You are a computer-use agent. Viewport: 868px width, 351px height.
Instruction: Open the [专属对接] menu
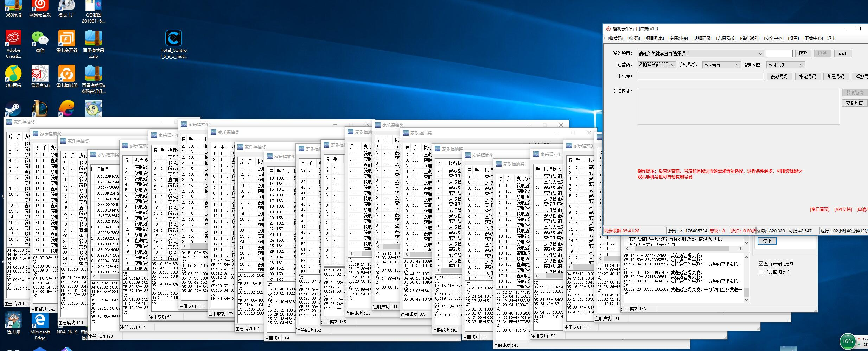[678, 38]
